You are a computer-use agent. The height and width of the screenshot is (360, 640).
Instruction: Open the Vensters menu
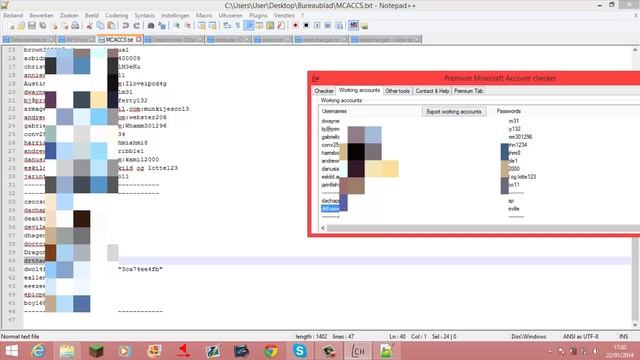click(284, 16)
